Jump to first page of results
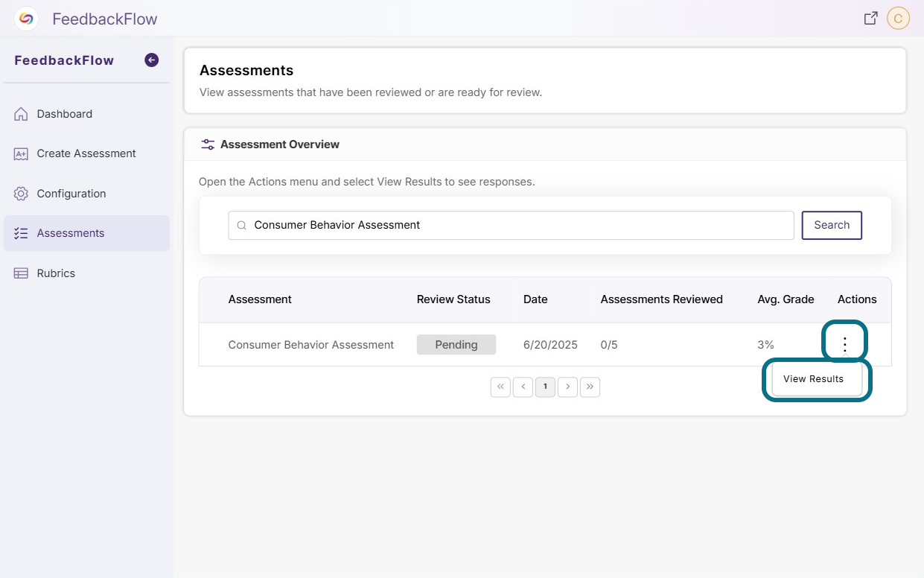924x578 pixels. (x=500, y=387)
